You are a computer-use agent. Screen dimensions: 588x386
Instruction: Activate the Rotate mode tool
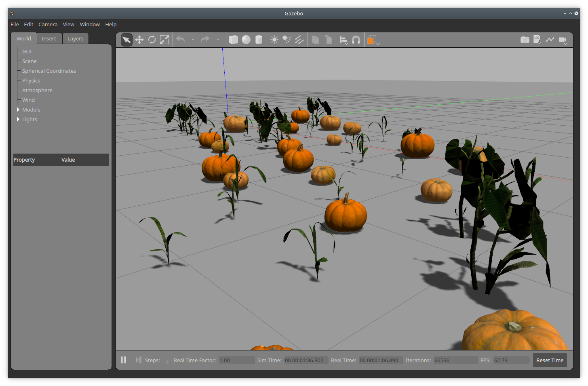click(x=152, y=40)
